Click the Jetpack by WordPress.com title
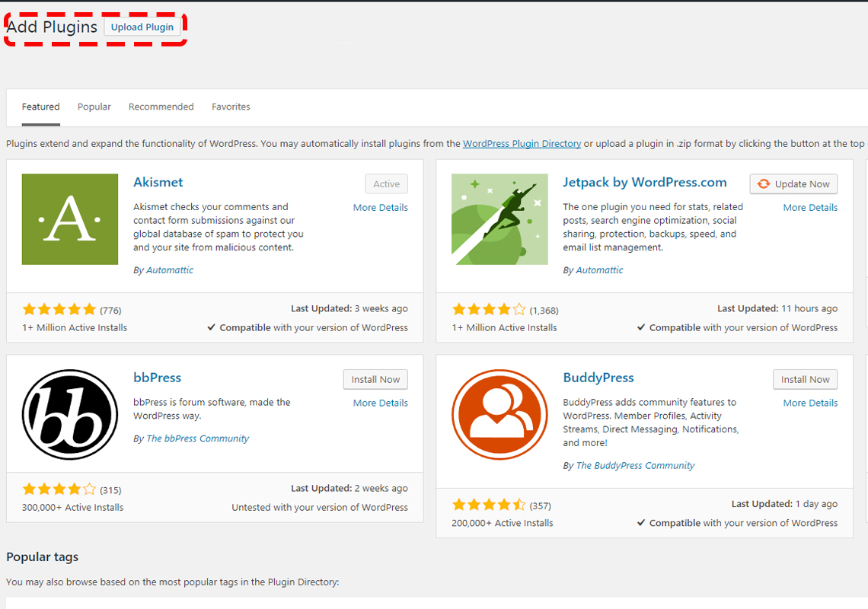This screenshot has height=609, width=868. coord(645,182)
